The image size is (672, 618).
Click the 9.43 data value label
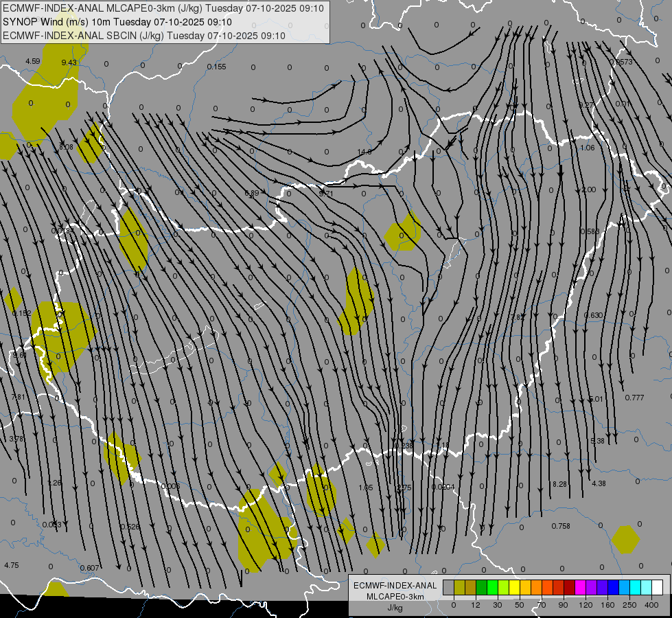click(x=69, y=62)
